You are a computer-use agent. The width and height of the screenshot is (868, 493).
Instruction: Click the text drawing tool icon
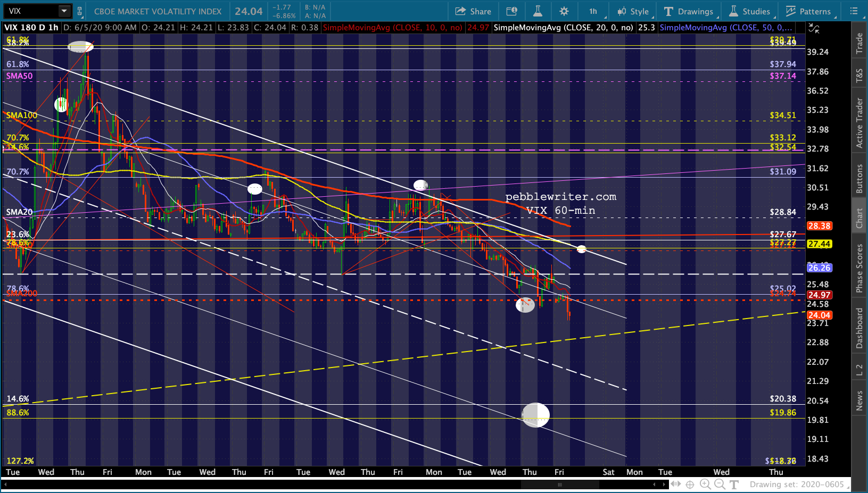tap(734, 484)
